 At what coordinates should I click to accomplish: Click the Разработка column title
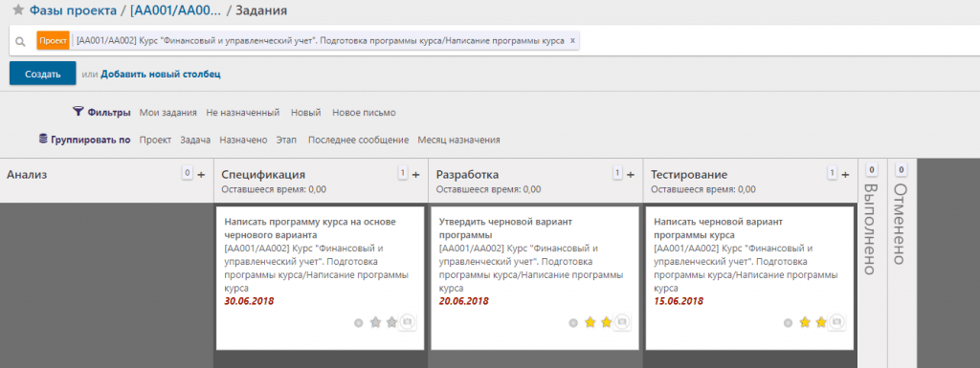[x=467, y=175]
